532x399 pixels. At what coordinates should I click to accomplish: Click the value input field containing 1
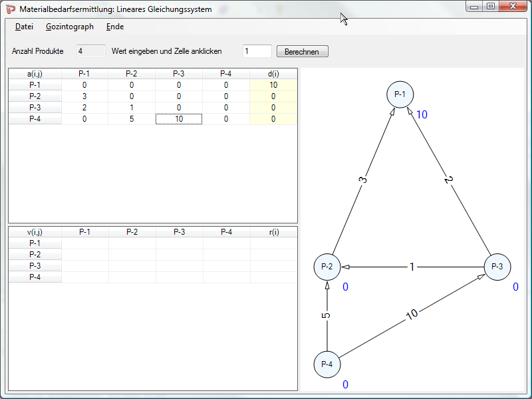257,51
